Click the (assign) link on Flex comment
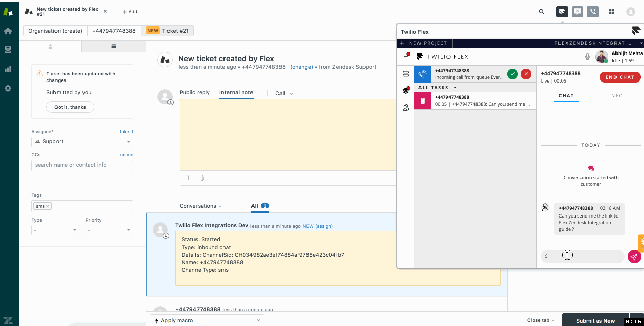The image size is (644, 326). click(x=324, y=226)
